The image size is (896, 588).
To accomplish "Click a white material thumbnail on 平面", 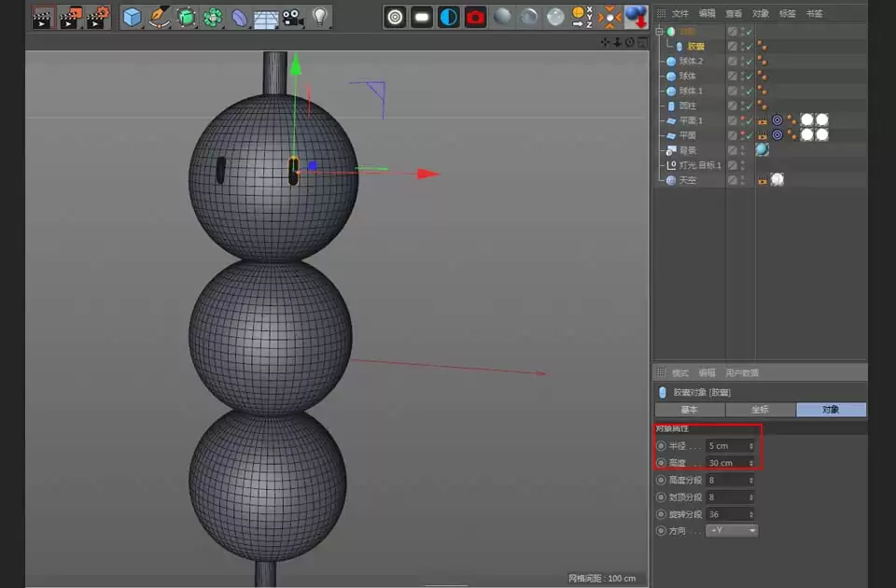I will [808, 135].
